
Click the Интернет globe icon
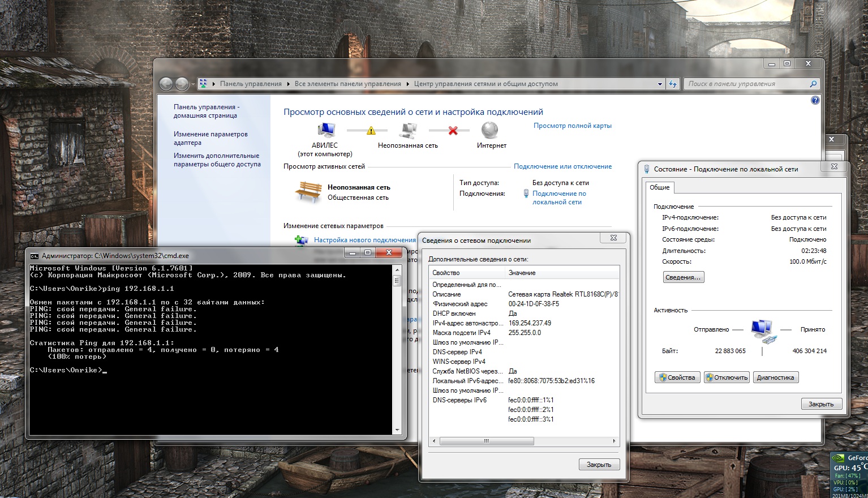pyautogui.click(x=489, y=130)
